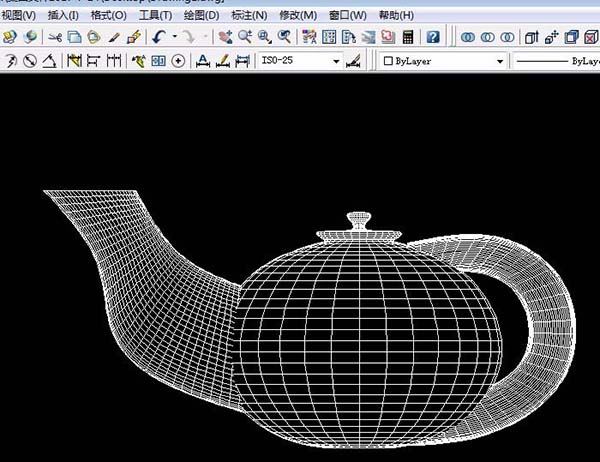Expand the Undo history dropdown arrow

(x=174, y=37)
